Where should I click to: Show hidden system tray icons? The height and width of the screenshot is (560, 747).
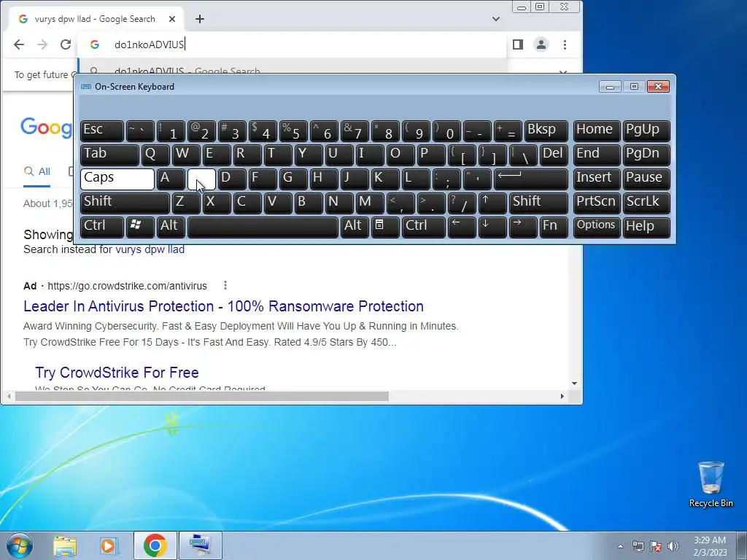[620, 546]
